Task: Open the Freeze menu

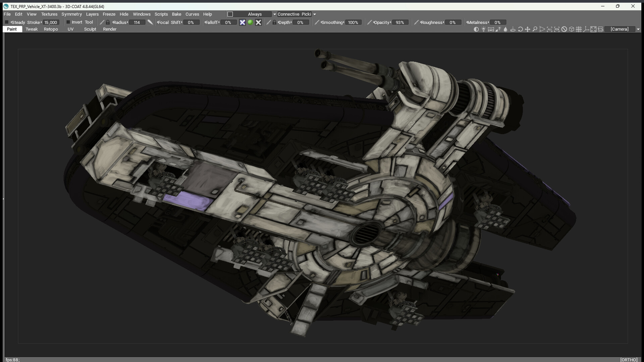Action: 109,14
